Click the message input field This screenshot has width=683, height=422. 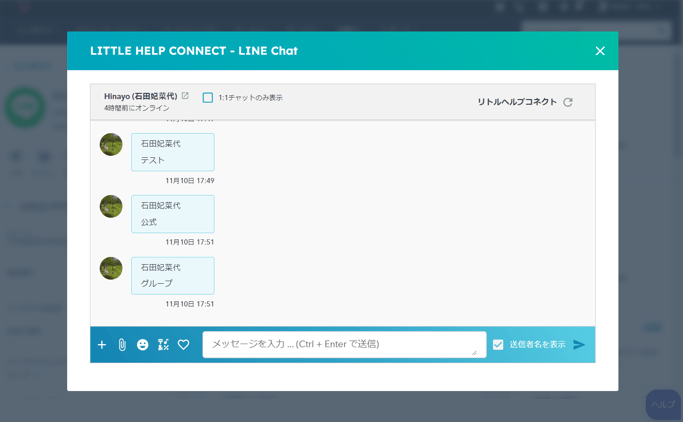344,344
